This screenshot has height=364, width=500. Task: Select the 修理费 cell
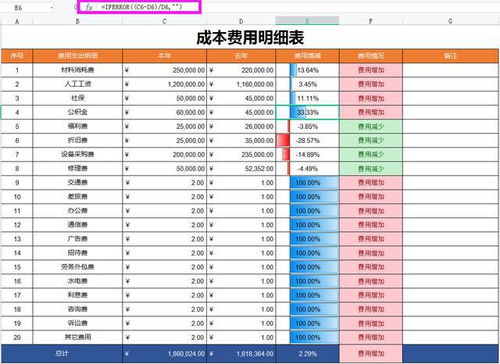tap(78, 168)
